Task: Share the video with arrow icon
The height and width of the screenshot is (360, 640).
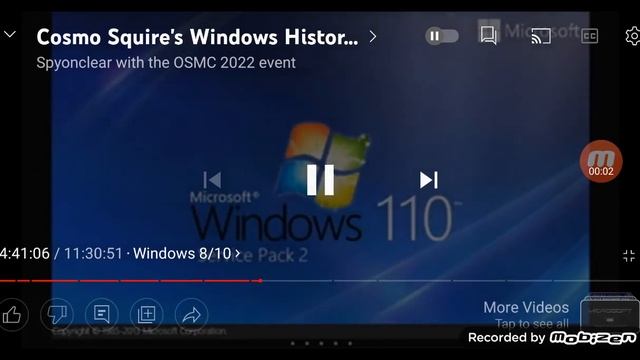Action: [x=191, y=315]
